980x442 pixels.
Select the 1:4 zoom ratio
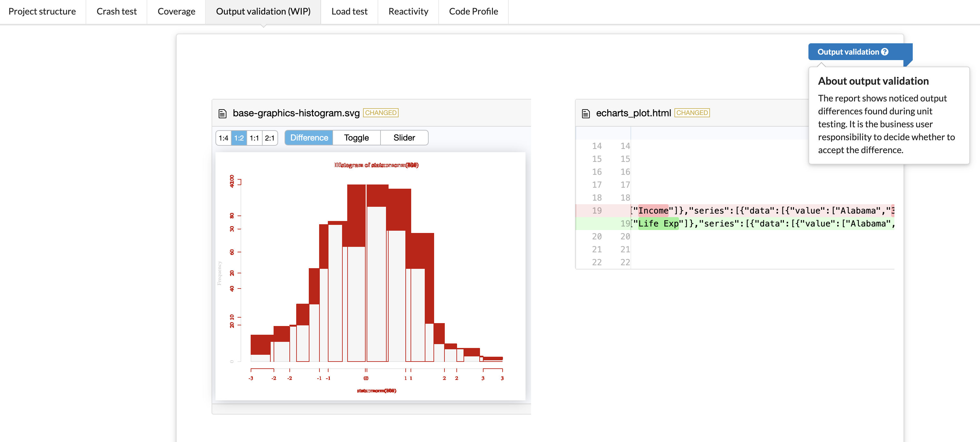coord(223,138)
